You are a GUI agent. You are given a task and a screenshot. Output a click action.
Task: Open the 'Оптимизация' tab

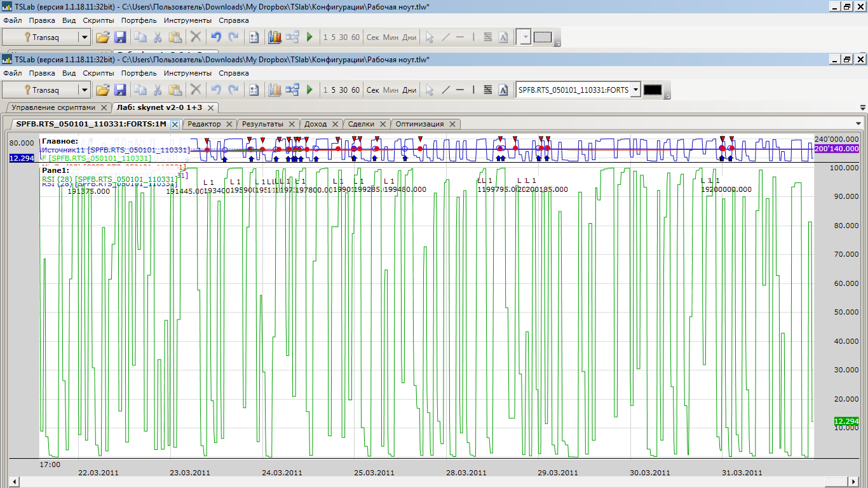pyautogui.click(x=419, y=124)
